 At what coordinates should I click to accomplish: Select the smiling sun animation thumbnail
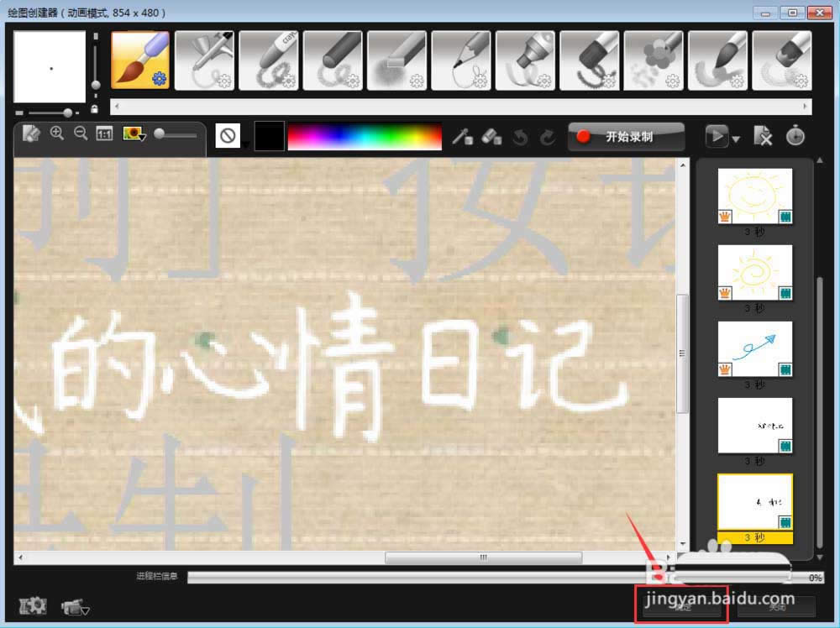755,196
